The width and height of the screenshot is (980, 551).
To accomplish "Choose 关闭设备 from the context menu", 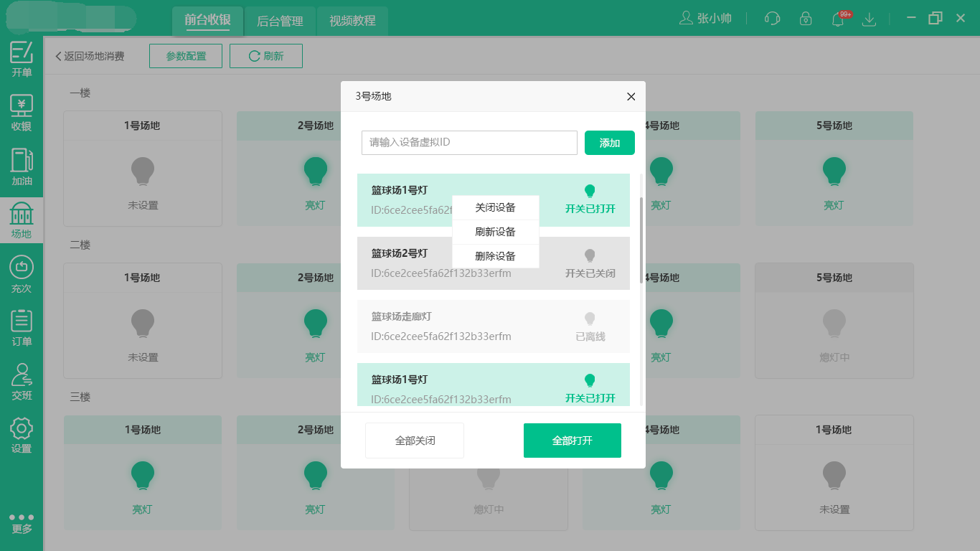I will click(495, 207).
